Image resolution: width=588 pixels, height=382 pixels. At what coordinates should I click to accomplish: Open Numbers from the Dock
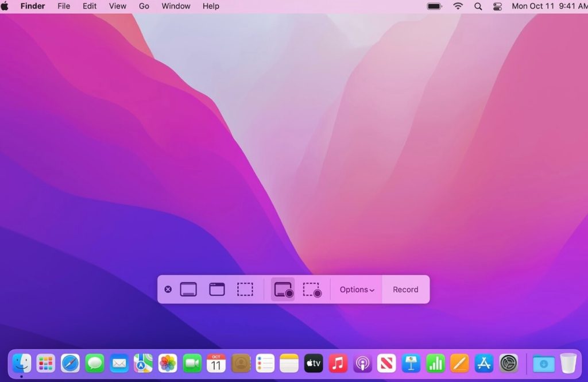pos(435,363)
